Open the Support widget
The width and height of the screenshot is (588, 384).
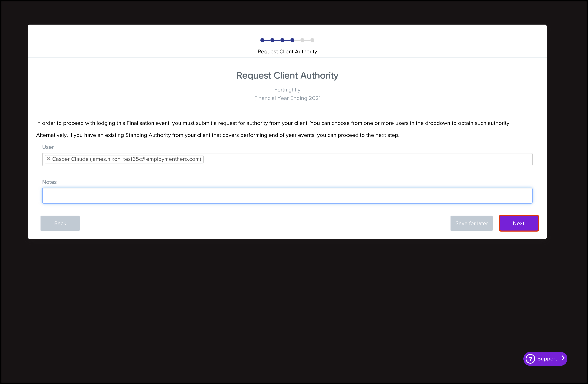tap(547, 359)
